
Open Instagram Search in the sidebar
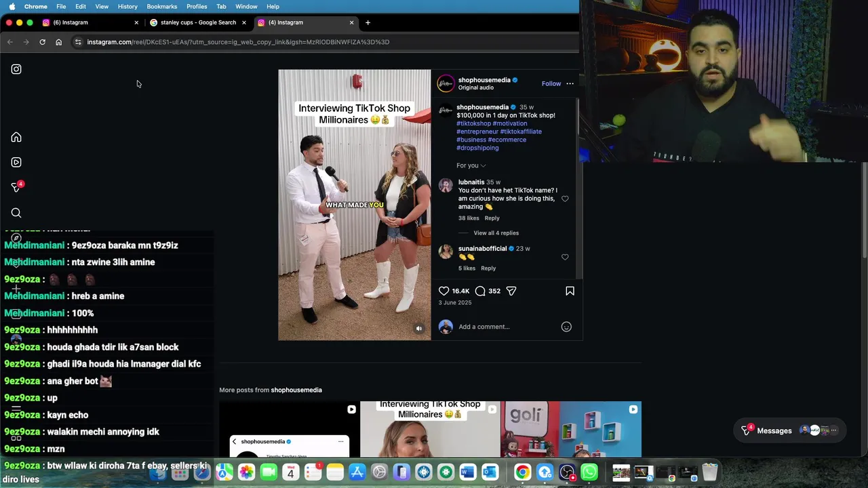pos(16,213)
